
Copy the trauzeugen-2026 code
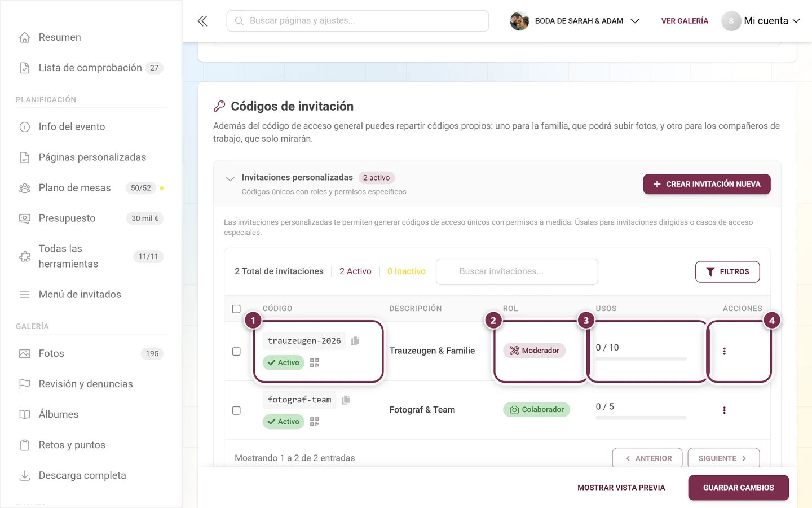tap(355, 341)
